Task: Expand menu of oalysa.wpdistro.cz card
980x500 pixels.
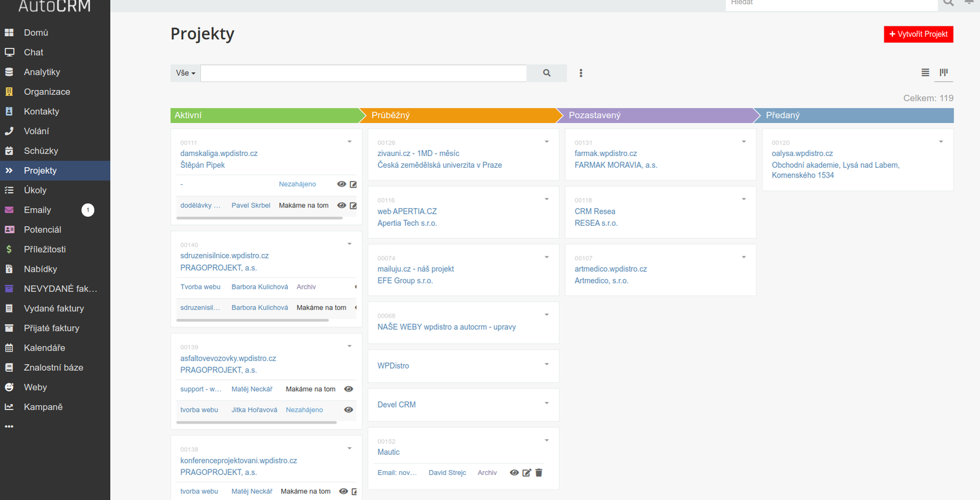Action: point(941,142)
